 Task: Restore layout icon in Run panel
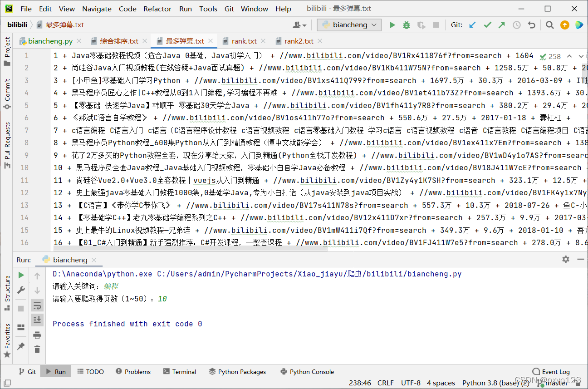click(x=21, y=327)
